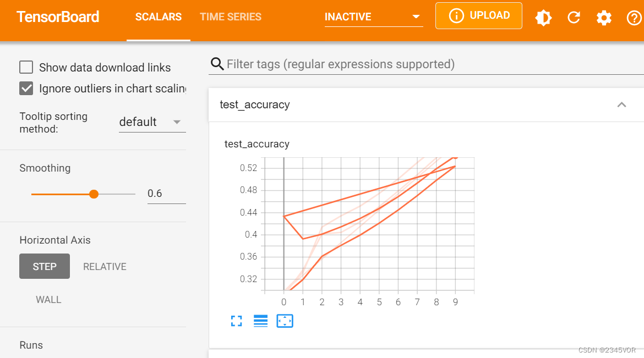644x358 pixels.
Task: Expand chart to full size icon
Action: coord(237,321)
